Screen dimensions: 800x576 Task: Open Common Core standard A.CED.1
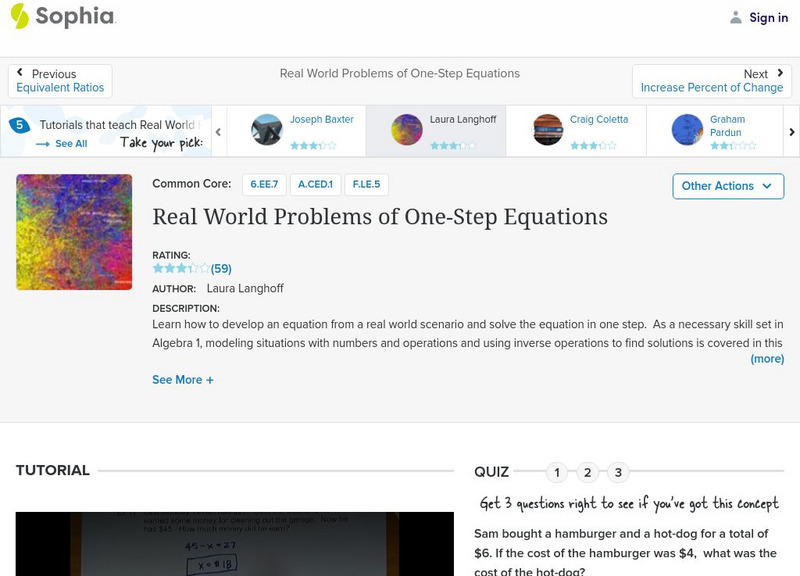coord(315,184)
